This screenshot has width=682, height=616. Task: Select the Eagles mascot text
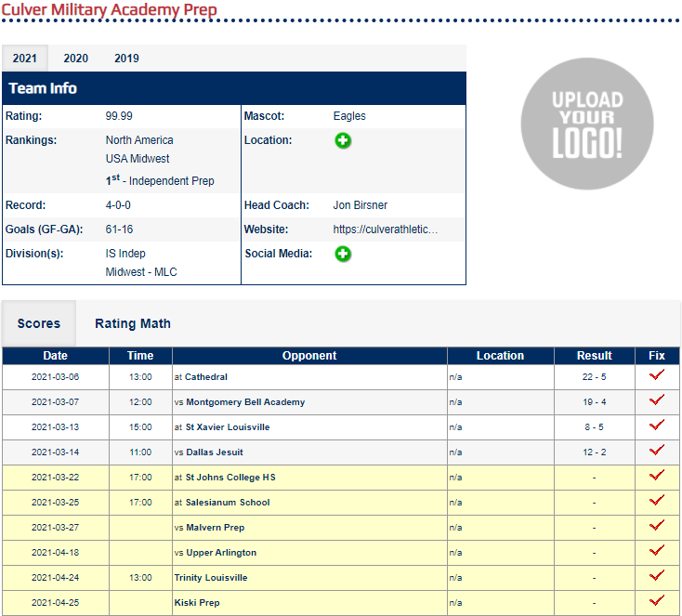(349, 116)
